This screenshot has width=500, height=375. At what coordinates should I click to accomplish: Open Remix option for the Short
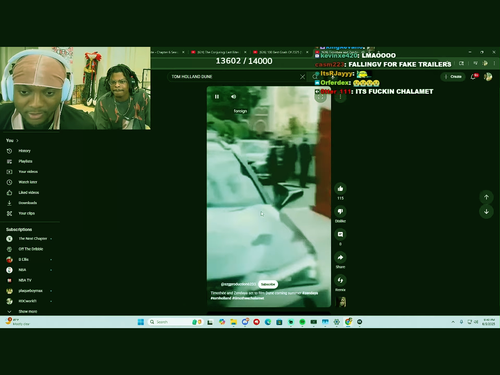tap(340, 280)
